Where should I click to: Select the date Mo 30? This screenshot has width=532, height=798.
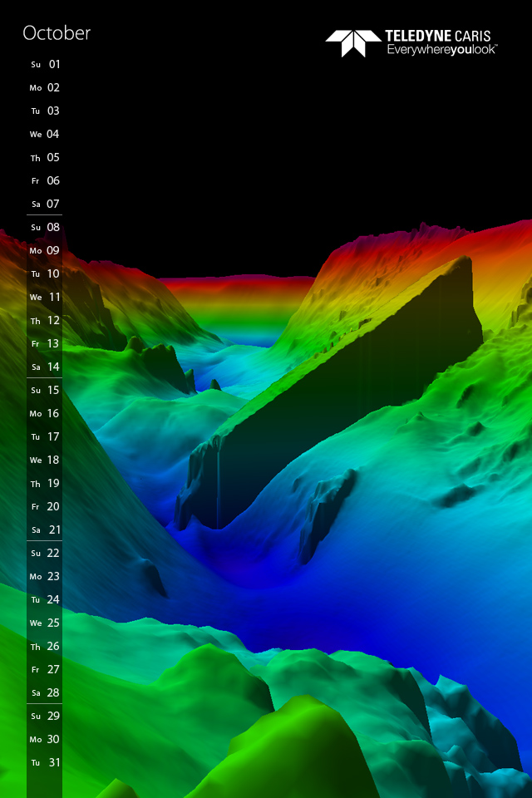coord(45,739)
